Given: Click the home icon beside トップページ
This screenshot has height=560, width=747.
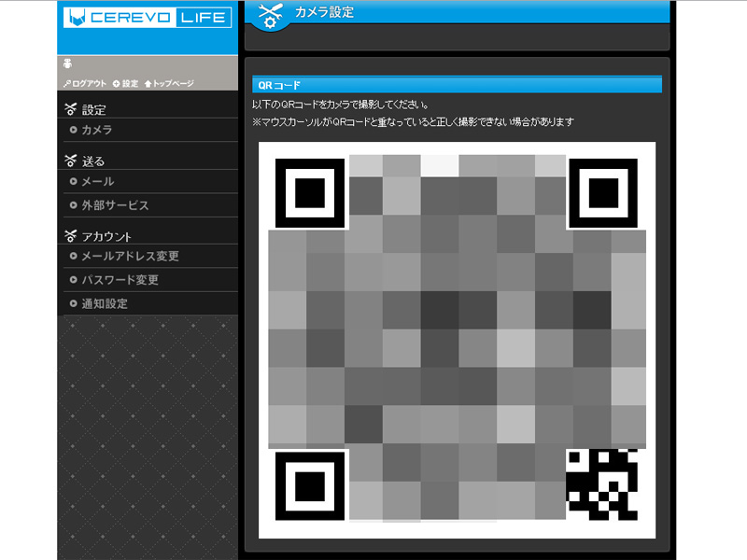Looking at the screenshot, I should click(148, 82).
